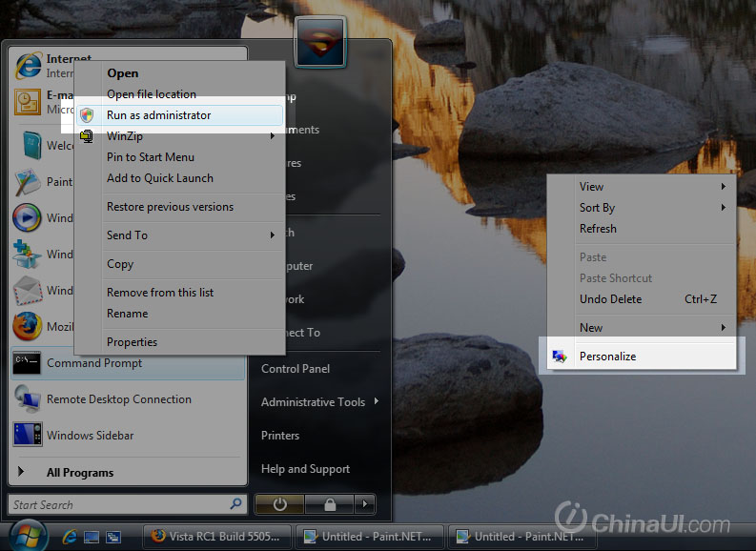Click All Programs label
Image resolution: width=756 pixels, height=551 pixels.
pyautogui.click(x=80, y=473)
